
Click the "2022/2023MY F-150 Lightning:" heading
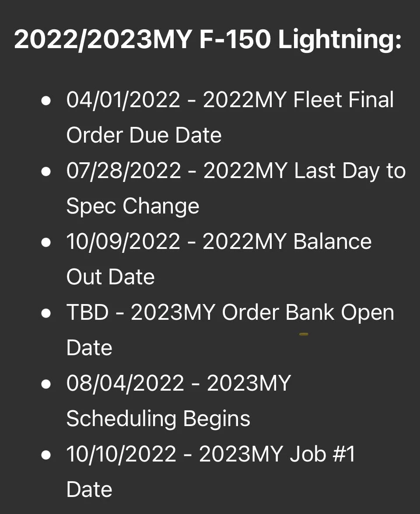pos(208,40)
